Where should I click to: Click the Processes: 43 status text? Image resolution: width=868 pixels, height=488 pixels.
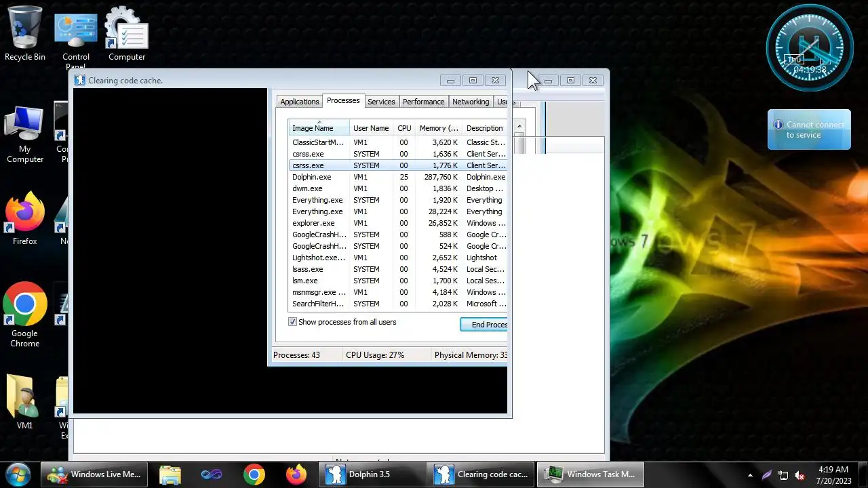(x=296, y=355)
